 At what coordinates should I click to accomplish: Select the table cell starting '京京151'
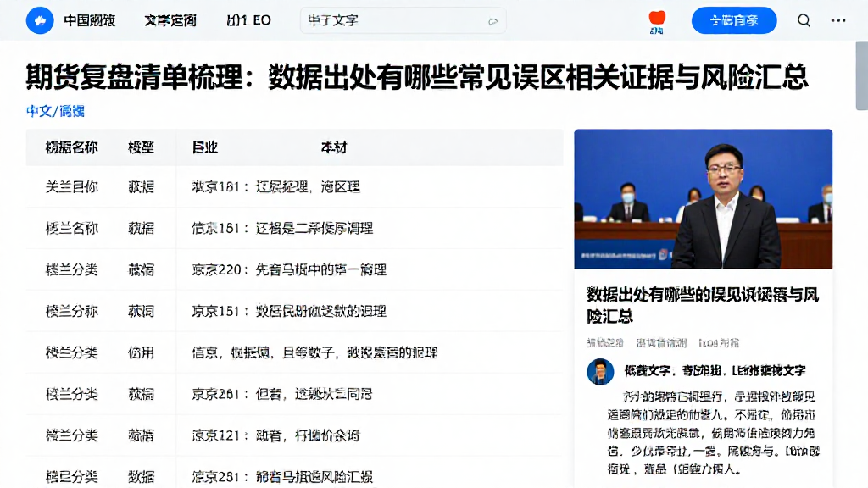point(289,312)
